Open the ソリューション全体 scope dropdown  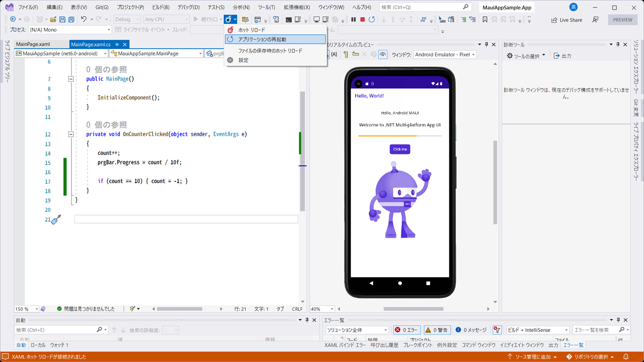357,330
